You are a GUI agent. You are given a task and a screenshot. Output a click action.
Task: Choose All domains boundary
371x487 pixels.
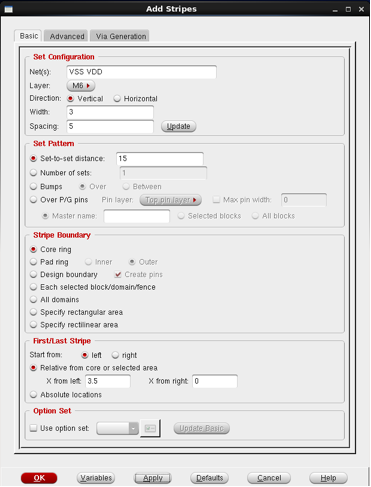(33, 300)
